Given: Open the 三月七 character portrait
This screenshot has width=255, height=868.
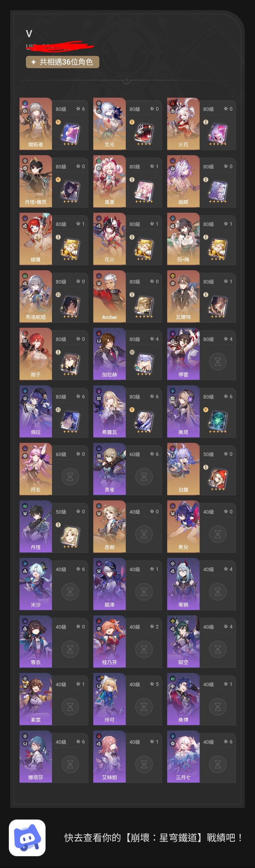Looking at the screenshot, I should 183,757.
